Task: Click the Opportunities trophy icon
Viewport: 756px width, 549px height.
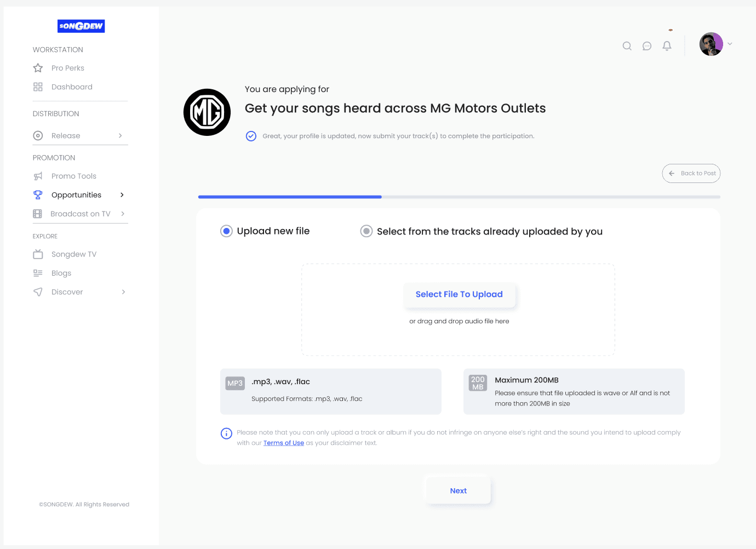Action: pyautogui.click(x=38, y=195)
